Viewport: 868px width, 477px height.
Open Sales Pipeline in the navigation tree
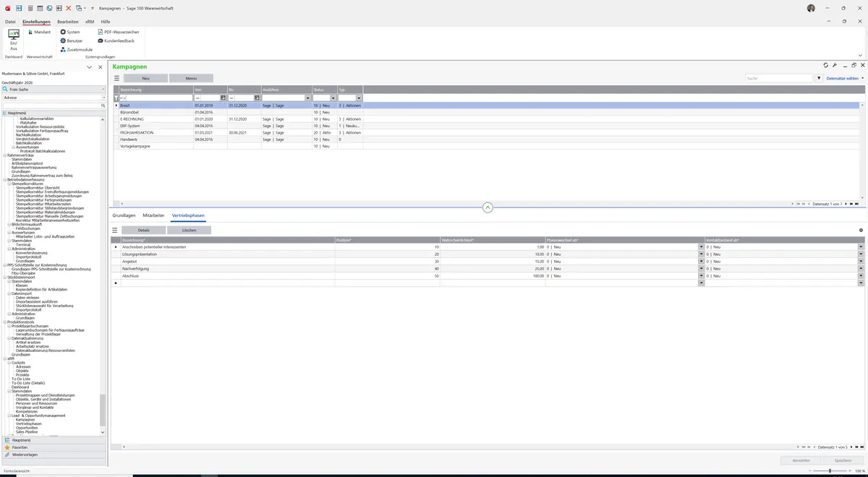coord(27,431)
